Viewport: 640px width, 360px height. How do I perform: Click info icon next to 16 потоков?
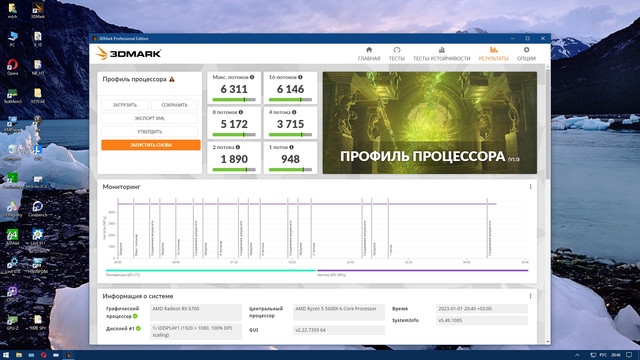tap(300, 77)
